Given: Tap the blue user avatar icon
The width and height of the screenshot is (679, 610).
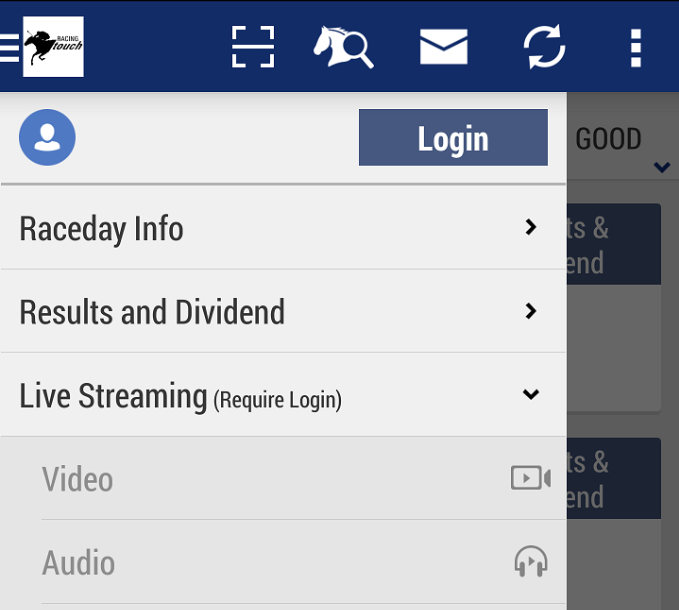Looking at the screenshot, I should pos(47,138).
